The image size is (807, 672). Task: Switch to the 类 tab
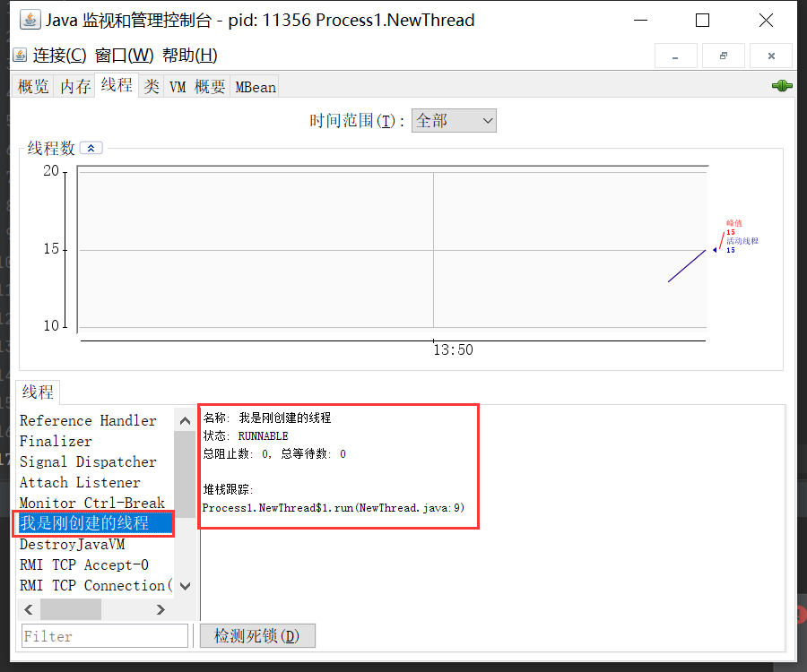pos(152,86)
